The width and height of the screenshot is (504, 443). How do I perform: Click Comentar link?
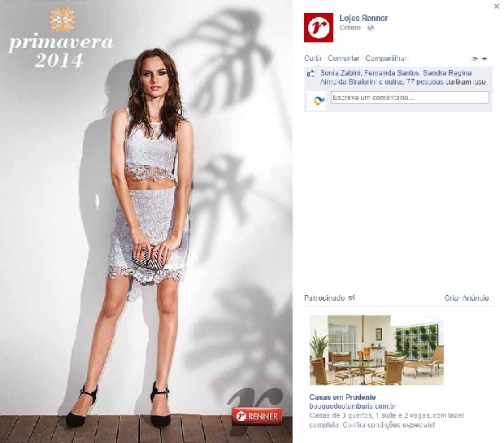[x=343, y=59]
